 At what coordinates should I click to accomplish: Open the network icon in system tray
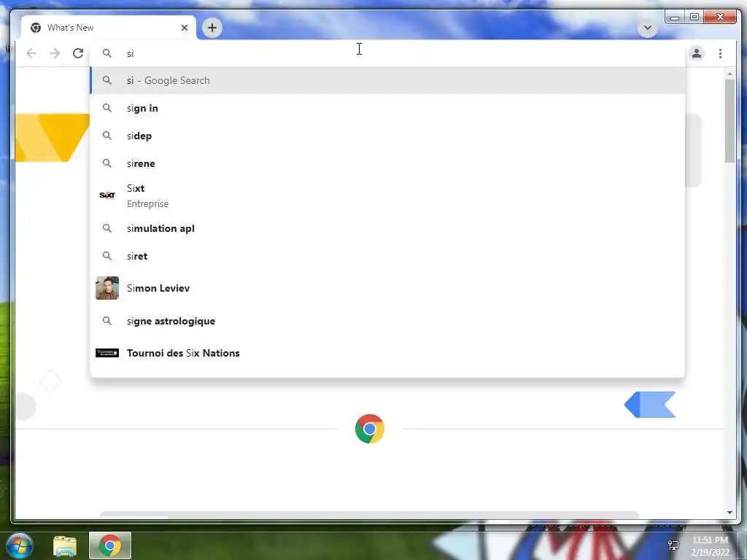pyautogui.click(x=673, y=545)
